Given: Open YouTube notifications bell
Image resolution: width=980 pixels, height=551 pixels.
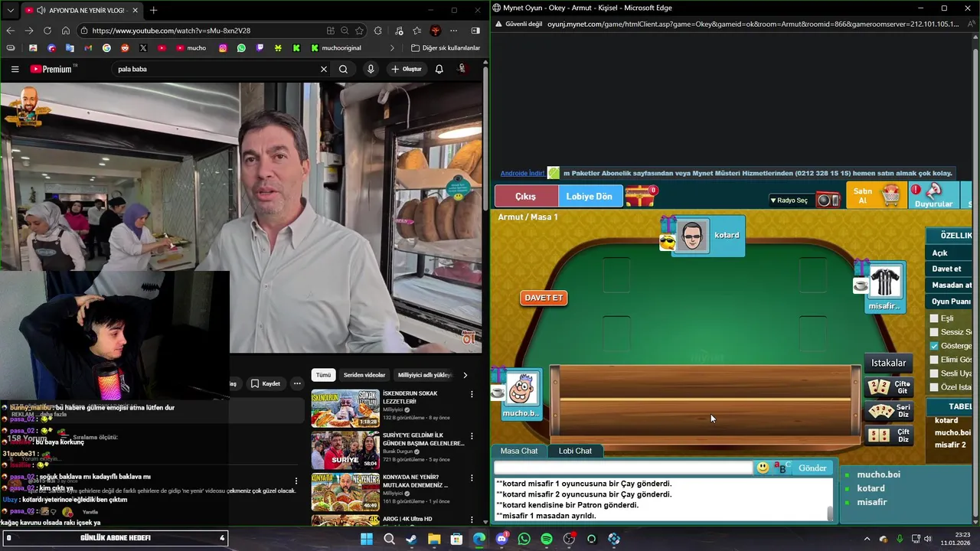Looking at the screenshot, I should pos(439,69).
